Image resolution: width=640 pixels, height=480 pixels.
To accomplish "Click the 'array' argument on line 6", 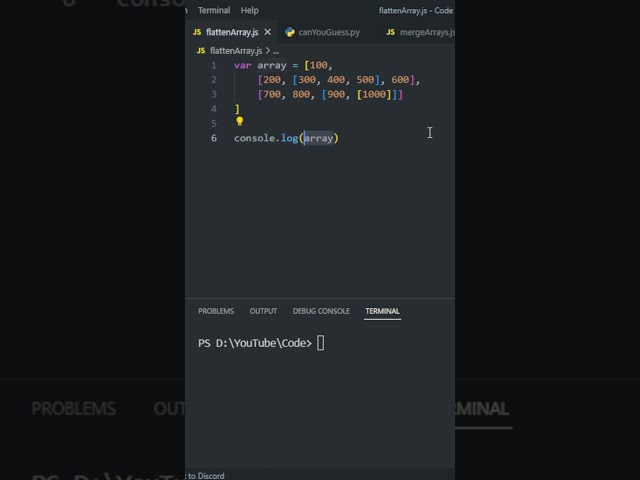I will [319, 138].
